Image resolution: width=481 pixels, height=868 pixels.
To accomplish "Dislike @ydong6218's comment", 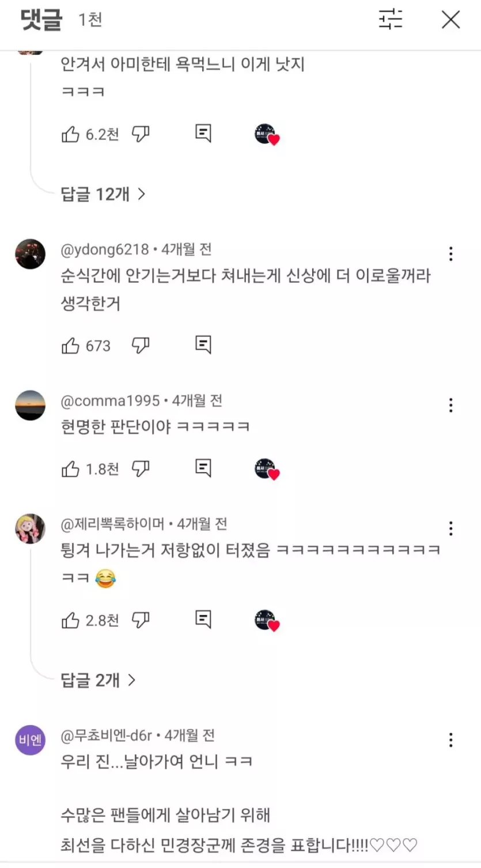I will [x=141, y=346].
